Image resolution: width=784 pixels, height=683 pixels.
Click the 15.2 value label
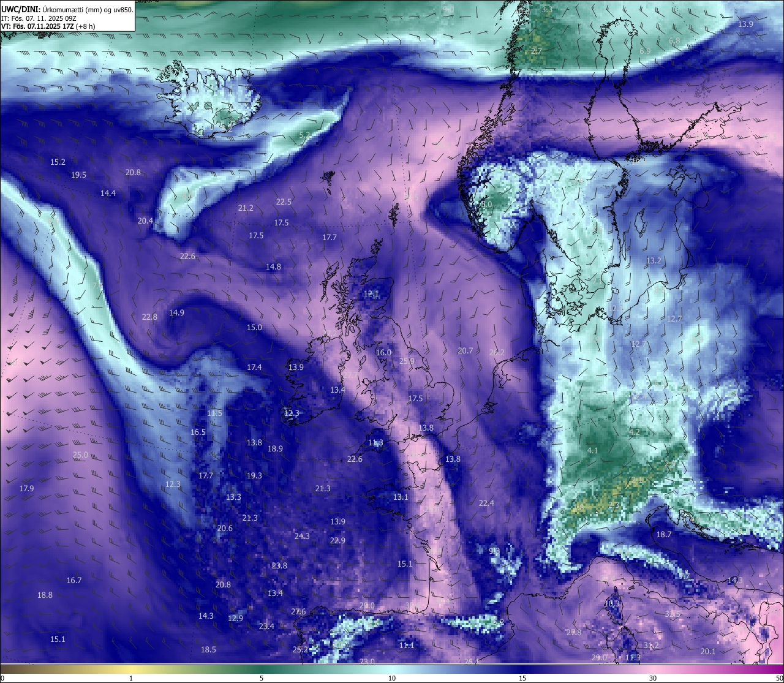(x=58, y=162)
